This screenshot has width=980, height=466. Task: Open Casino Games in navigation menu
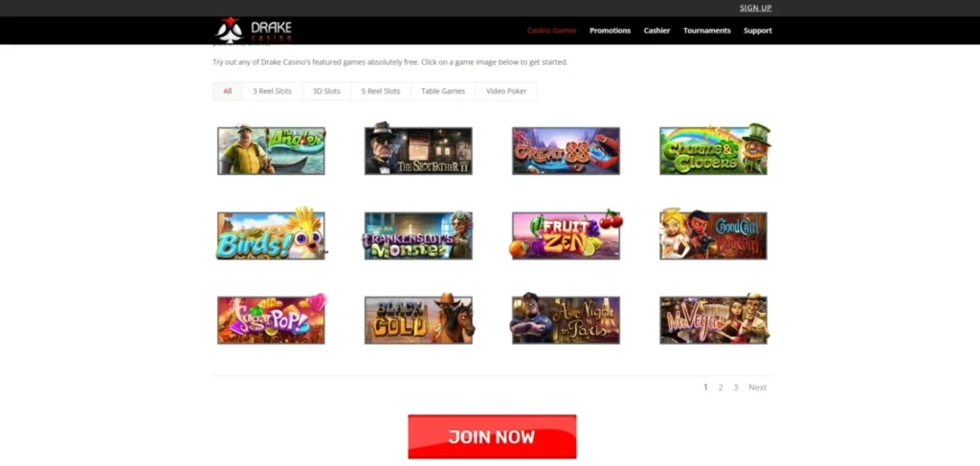pos(552,31)
